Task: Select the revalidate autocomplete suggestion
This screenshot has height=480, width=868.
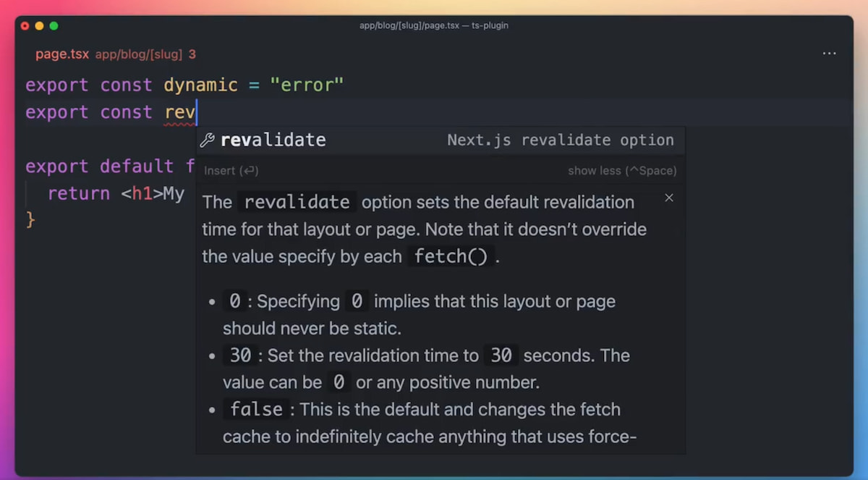Action: [x=441, y=140]
